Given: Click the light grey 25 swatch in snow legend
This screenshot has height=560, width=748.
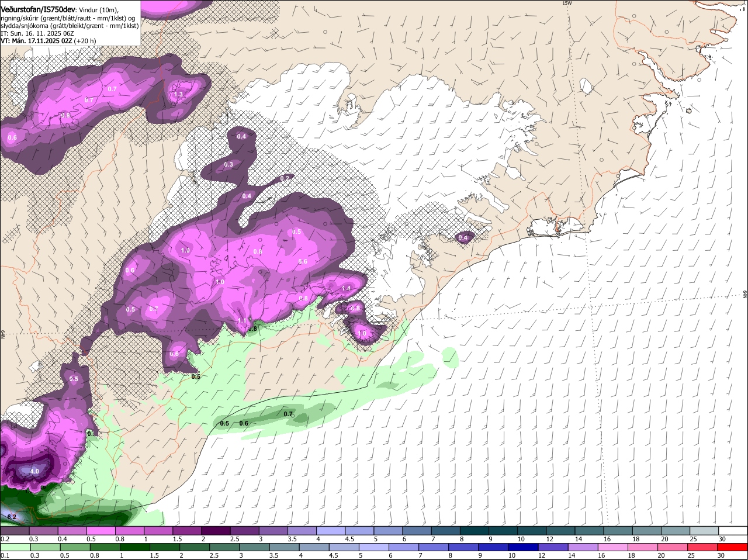Looking at the screenshot, I should (x=705, y=530).
